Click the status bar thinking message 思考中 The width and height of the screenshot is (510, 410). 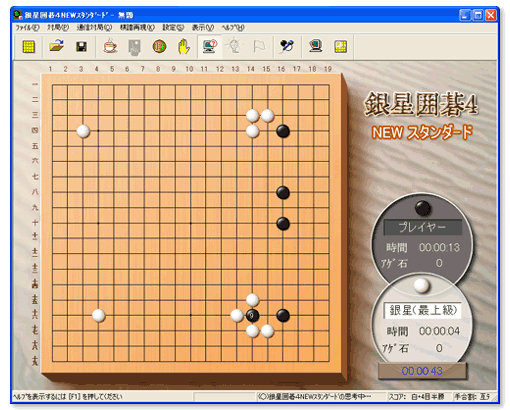tap(314, 397)
